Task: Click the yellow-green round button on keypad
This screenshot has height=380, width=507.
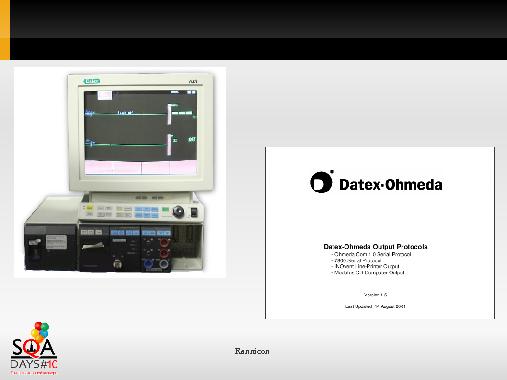Action: click(x=89, y=208)
